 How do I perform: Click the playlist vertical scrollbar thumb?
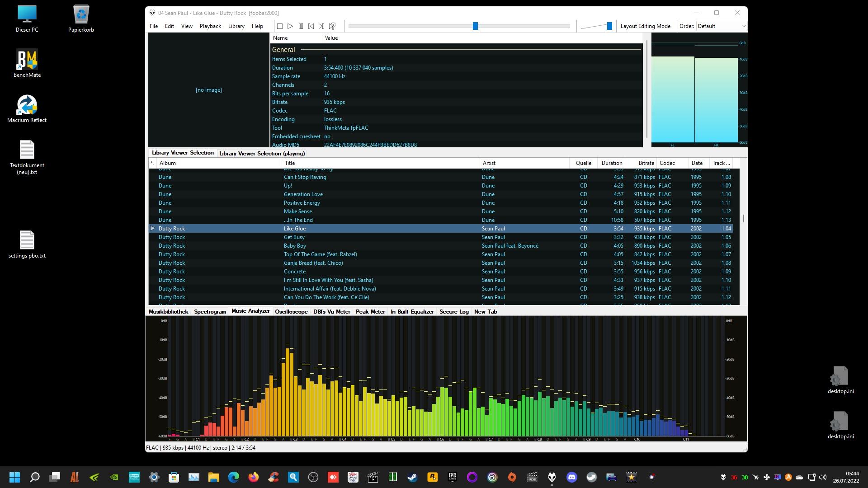pyautogui.click(x=743, y=219)
